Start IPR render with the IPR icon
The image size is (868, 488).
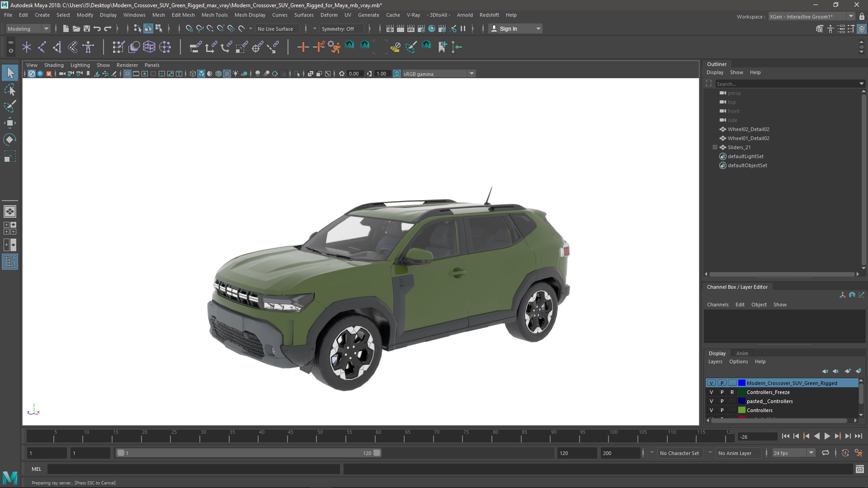coord(411,28)
